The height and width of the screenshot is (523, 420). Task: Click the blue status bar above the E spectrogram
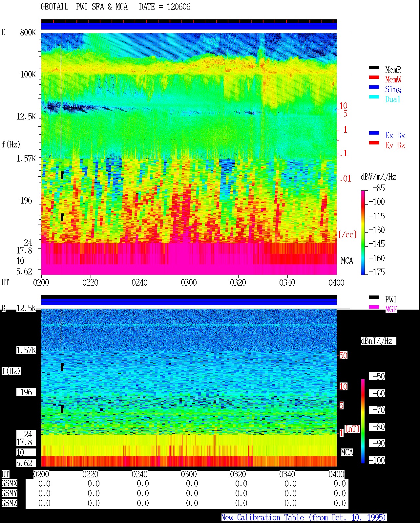(189, 26)
